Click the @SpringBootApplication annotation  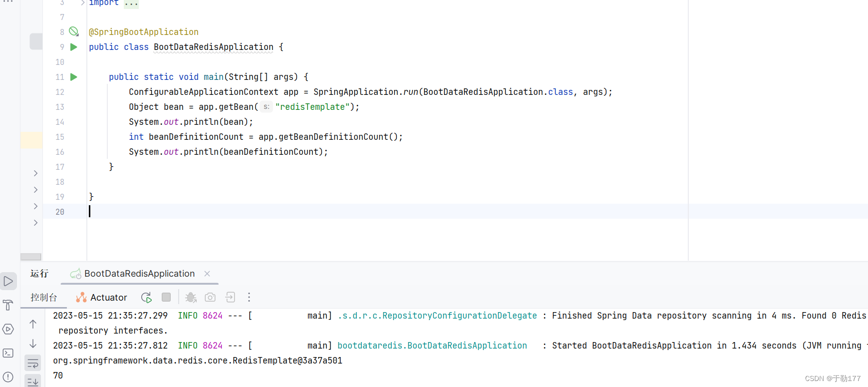[144, 32]
